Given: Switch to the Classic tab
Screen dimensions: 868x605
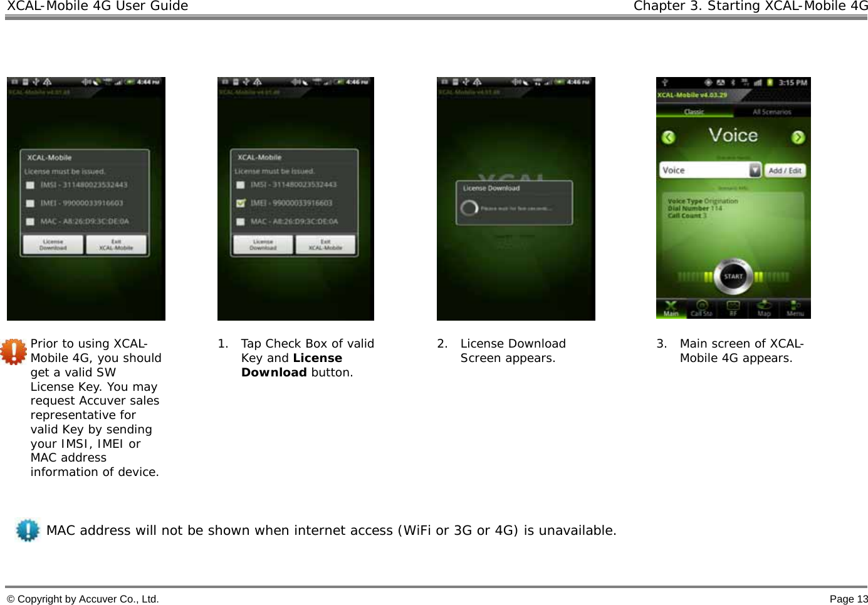Looking at the screenshot, I should [x=694, y=111].
